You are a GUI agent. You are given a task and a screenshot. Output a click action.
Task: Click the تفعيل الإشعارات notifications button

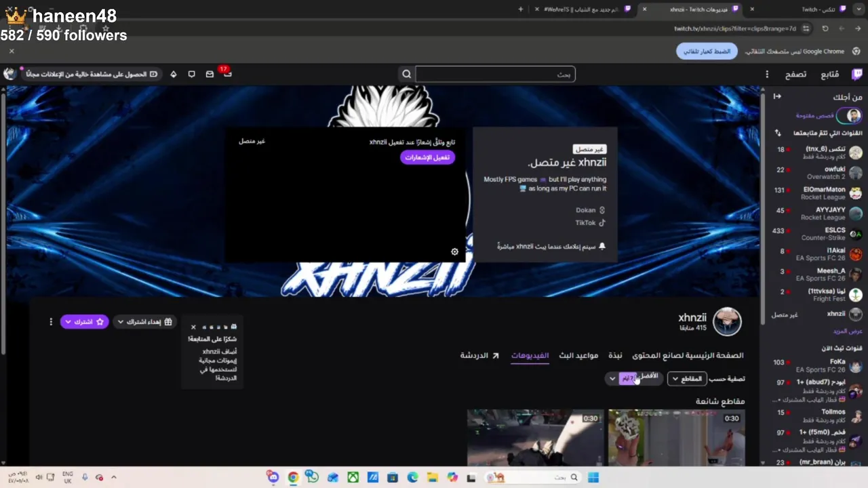tap(427, 157)
